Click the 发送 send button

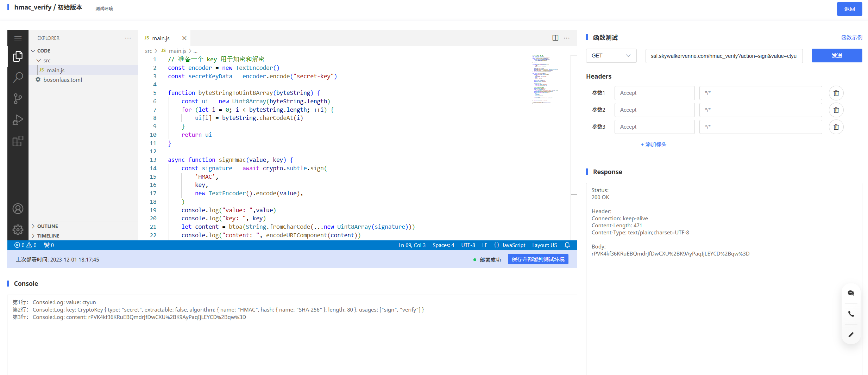837,56
